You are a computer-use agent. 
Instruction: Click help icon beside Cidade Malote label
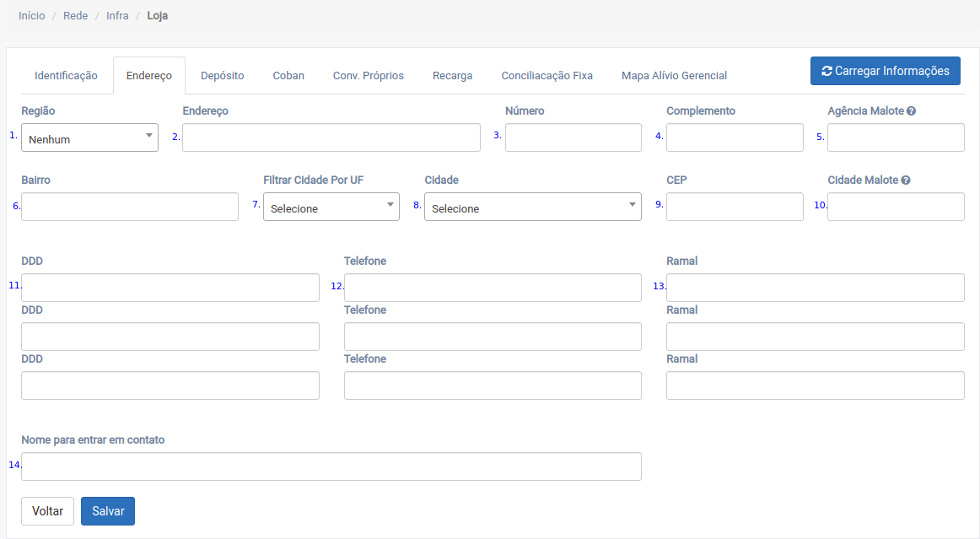click(x=906, y=181)
